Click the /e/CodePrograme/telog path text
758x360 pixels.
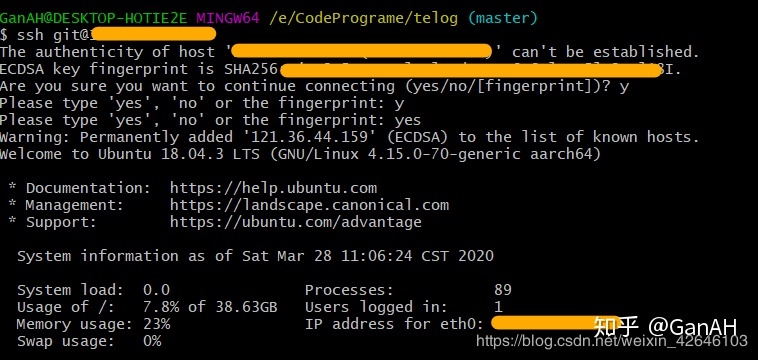[x=363, y=18]
